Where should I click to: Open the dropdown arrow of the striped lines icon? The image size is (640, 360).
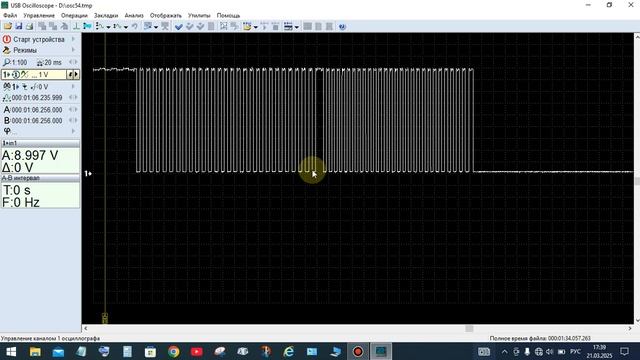point(297,27)
